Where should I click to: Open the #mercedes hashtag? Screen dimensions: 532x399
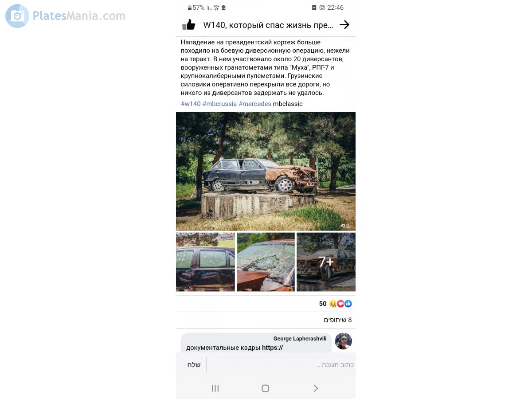coord(255,104)
